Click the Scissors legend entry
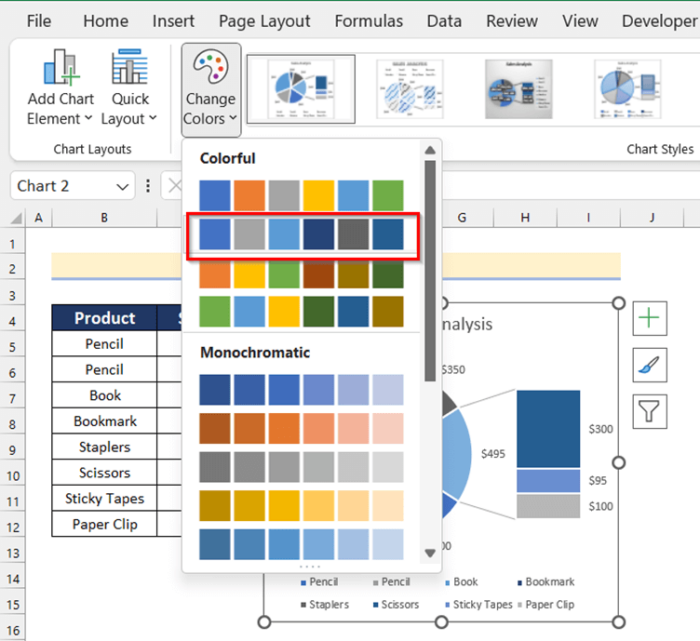 point(396,604)
